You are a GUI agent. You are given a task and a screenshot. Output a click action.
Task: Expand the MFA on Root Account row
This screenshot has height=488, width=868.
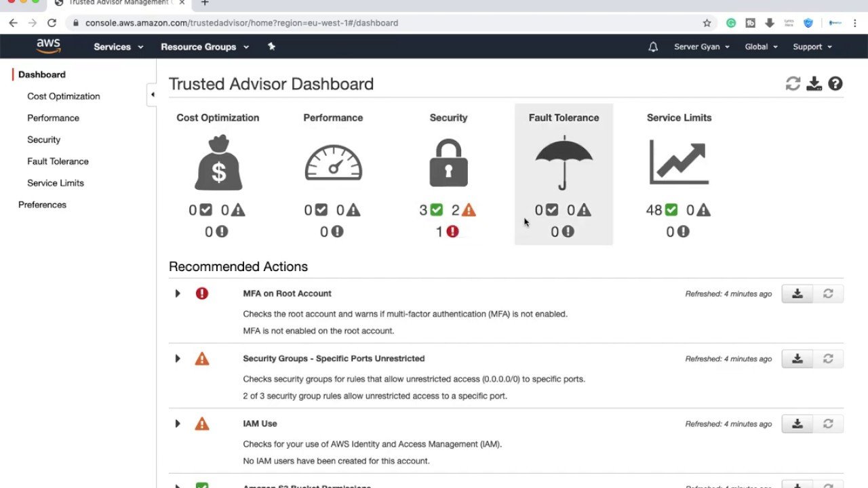(x=178, y=293)
